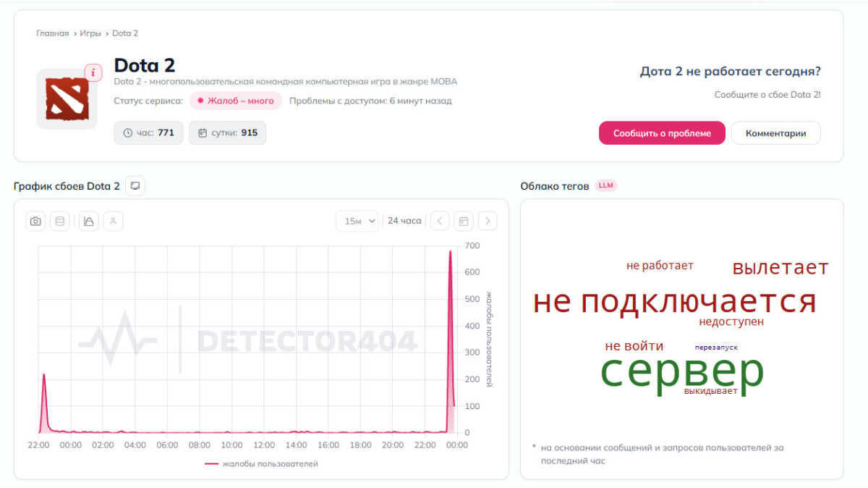This screenshot has height=488, width=868.
Task: Click the Dota 2 logo image
Action: 67,99
